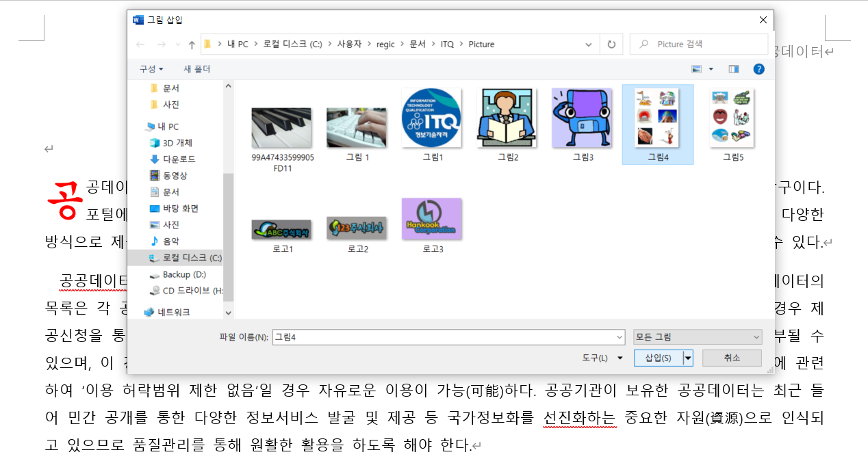This screenshot has width=868, height=461.
Task: Open the file name dropdown arrow
Action: pyautogui.click(x=620, y=337)
